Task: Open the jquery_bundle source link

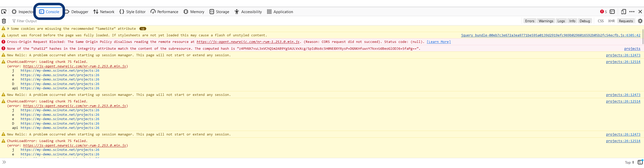Action: (550, 35)
